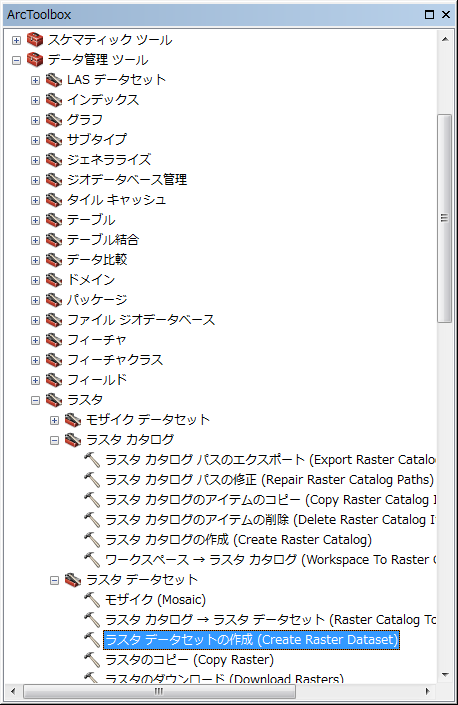
Task: Expand the ジオデータベース管理 toolset
Action: pyautogui.click(x=35, y=180)
